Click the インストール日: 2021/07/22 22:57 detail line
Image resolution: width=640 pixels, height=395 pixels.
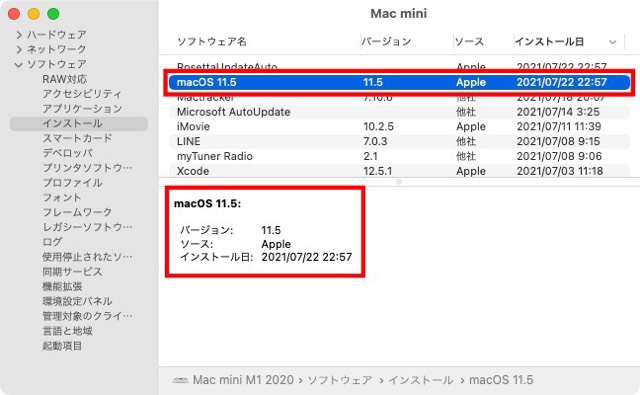pyautogui.click(x=266, y=257)
